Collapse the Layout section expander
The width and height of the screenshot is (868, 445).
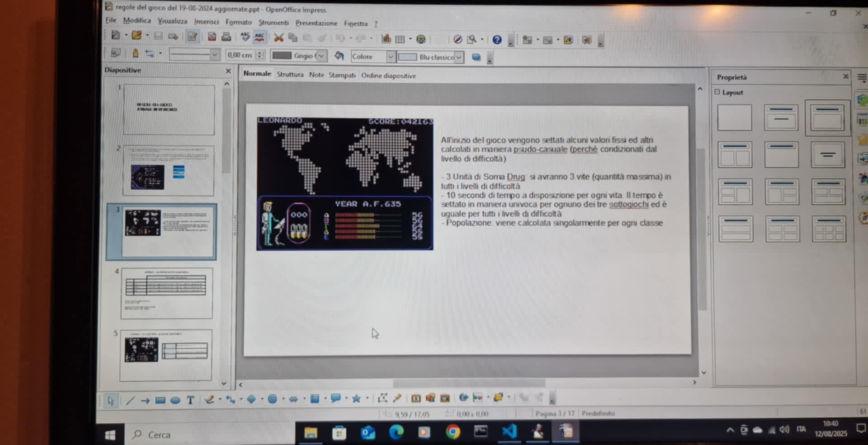pos(717,92)
